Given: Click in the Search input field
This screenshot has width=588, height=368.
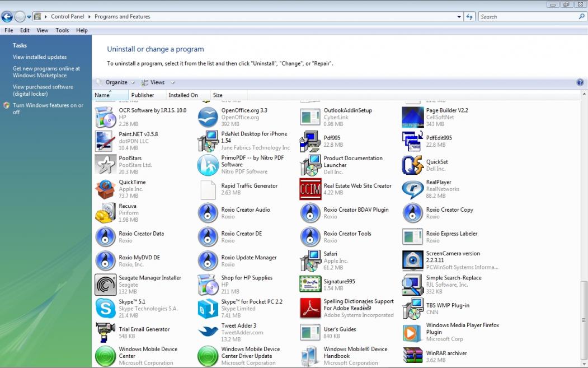Looking at the screenshot, I should (x=529, y=17).
